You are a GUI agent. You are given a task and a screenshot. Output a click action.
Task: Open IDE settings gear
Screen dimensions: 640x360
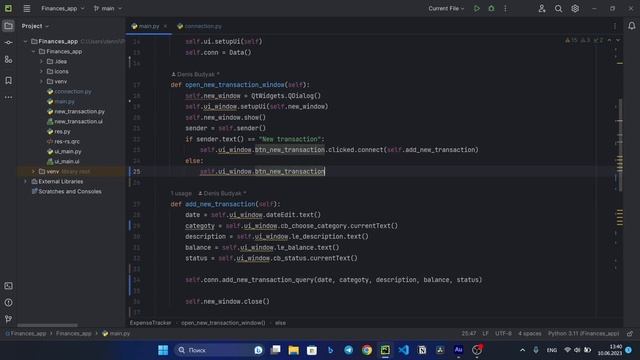575,8
